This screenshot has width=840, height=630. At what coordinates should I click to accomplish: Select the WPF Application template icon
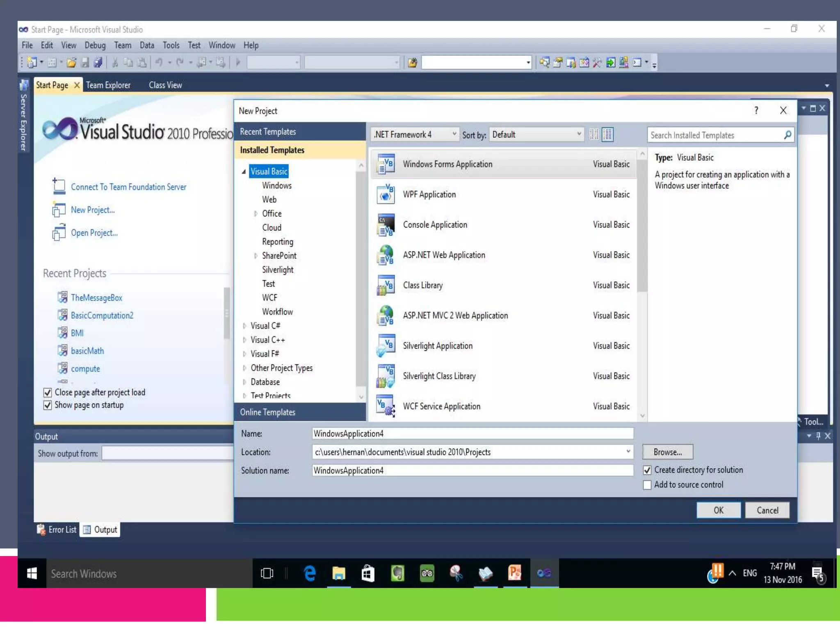(x=386, y=194)
